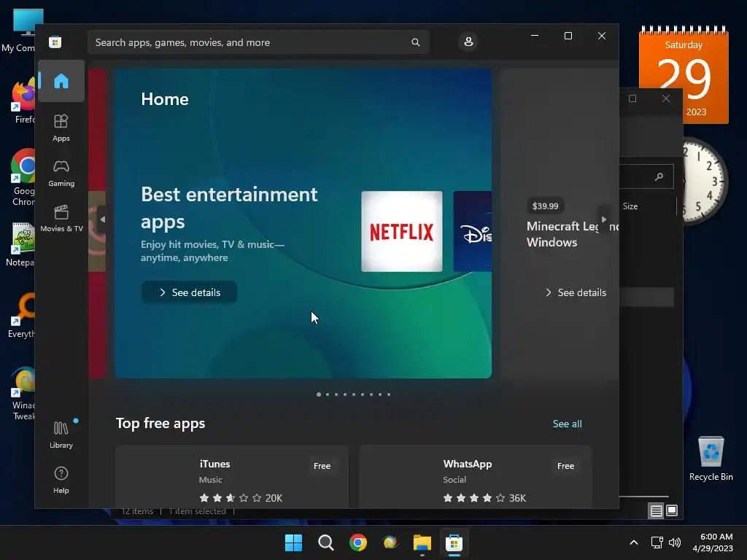Maximize the Microsoft Store window

(568, 36)
